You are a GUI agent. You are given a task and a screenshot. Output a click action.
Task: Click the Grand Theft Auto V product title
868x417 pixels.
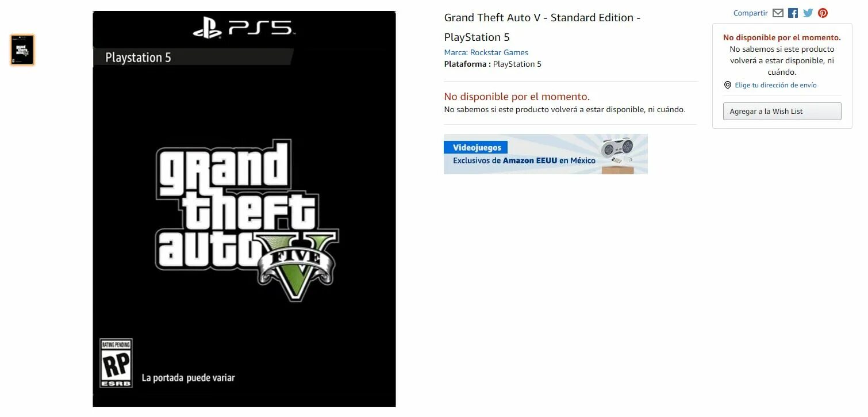(x=542, y=27)
